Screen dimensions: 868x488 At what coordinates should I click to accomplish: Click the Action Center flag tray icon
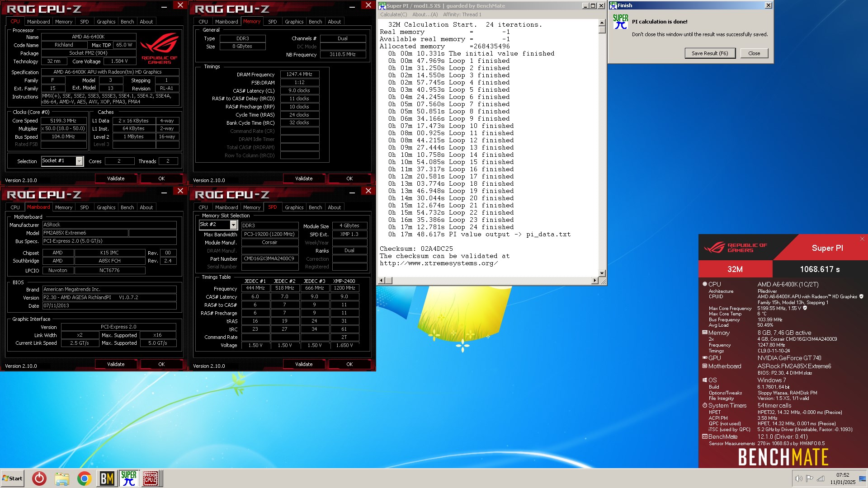point(809,479)
